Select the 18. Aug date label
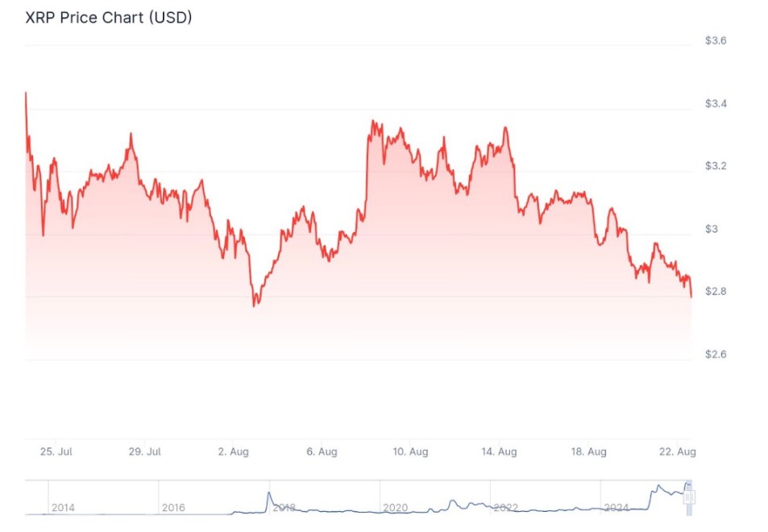 [588, 451]
